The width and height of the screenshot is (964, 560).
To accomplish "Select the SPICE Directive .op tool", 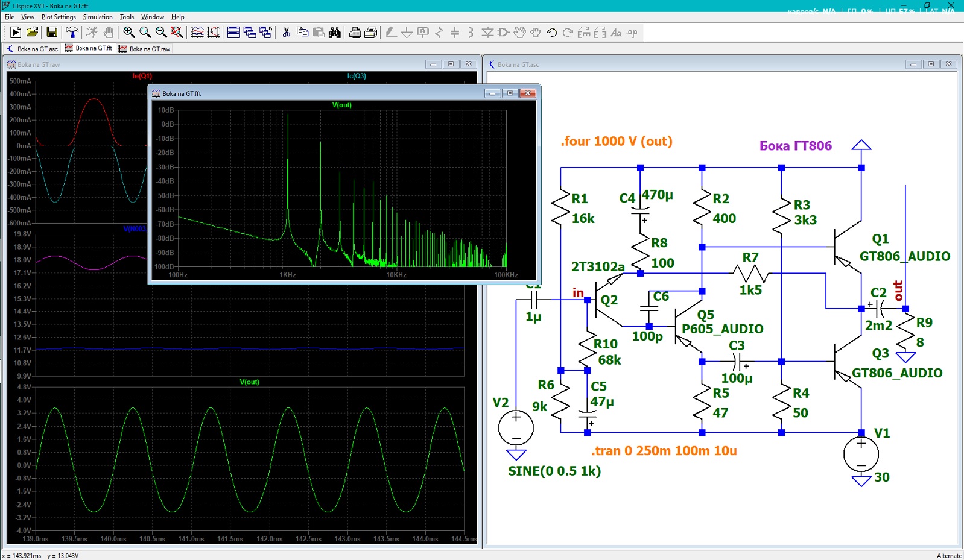I will point(632,33).
